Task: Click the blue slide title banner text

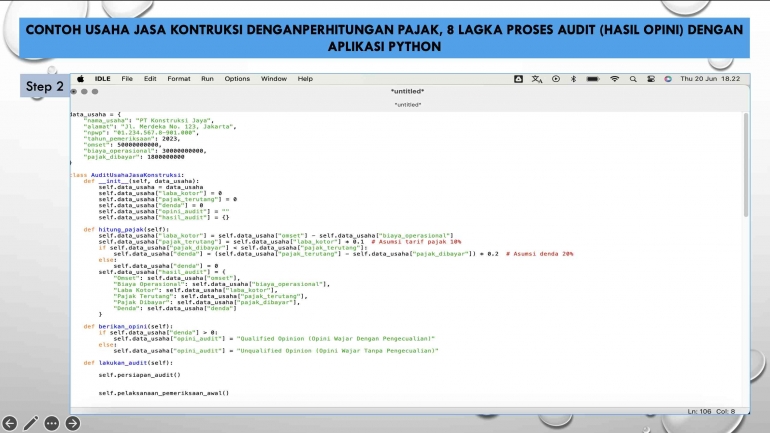Action: click(x=385, y=38)
